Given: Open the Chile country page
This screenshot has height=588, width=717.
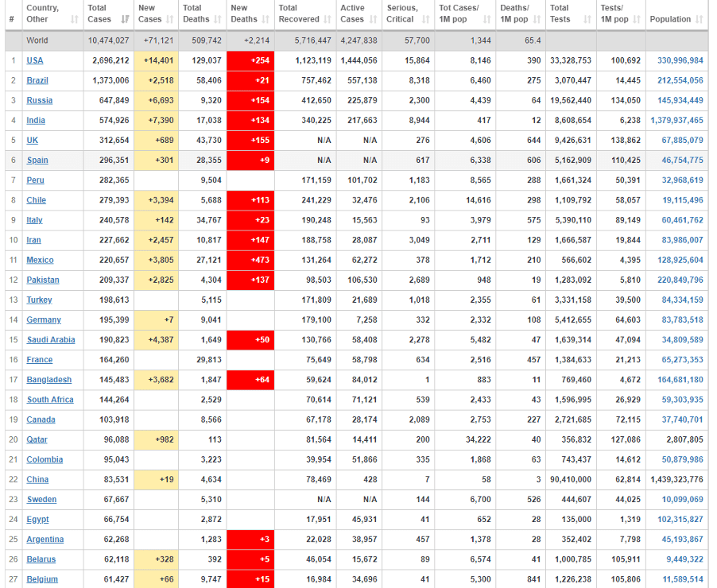Looking at the screenshot, I should pos(36,200).
